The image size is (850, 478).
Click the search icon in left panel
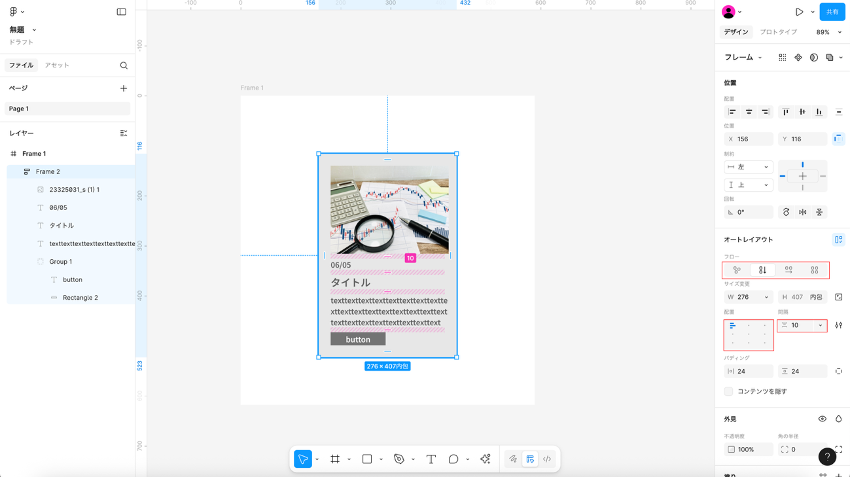point(124,65)
